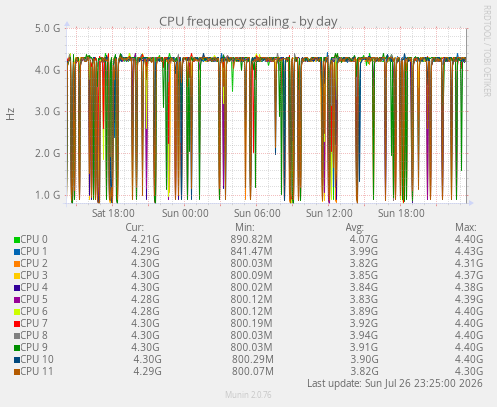Click the 'Hz' y-axis unit label
The height and width of the screenshot is (407, 497).
click(10, 114)
